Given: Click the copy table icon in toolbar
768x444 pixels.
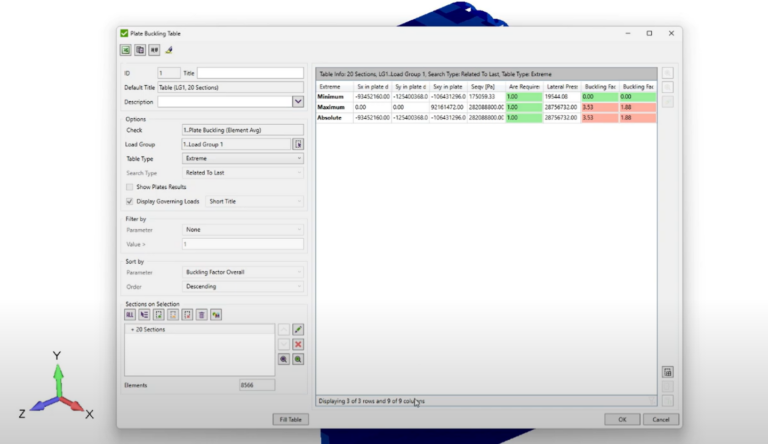Looking at the screenshot, I should [140, 49].
